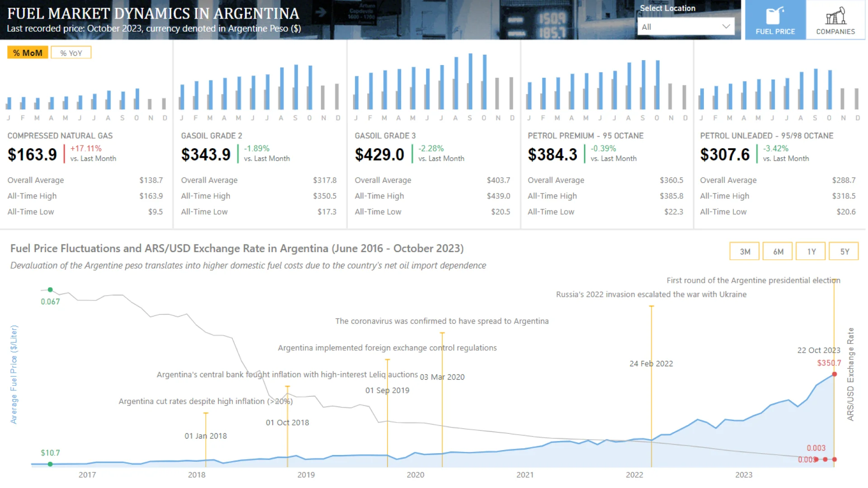Select the 3M time range button

745,252
